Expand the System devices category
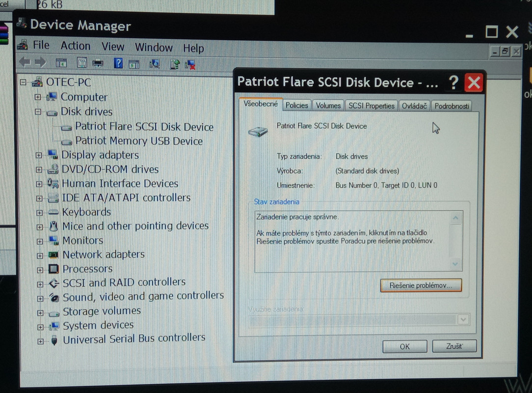This screenshot has height=393, width=532. click(x=40, y=327)
